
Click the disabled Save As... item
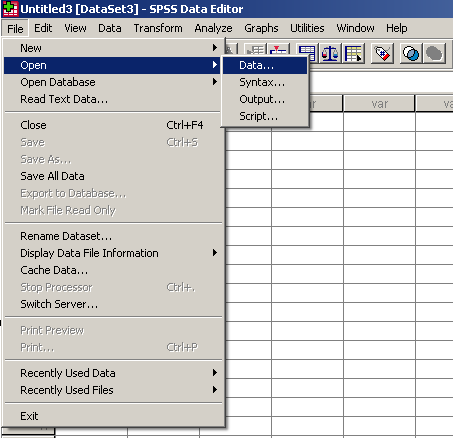[112, 159]
